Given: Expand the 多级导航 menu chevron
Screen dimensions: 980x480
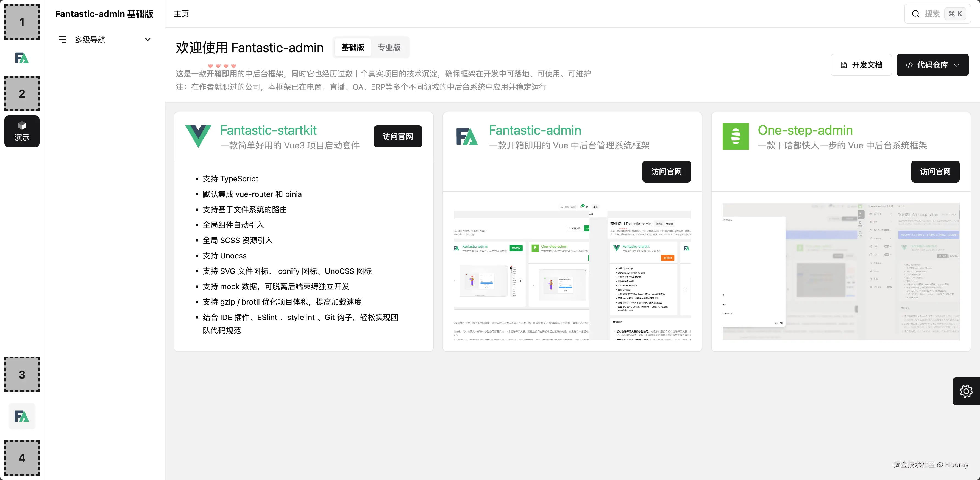Looking at the screenshot, I should (147, 40).
